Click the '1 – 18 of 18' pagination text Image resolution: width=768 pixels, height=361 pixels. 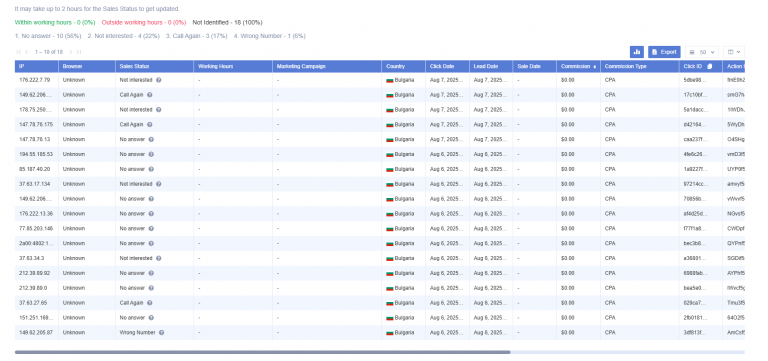48,52
